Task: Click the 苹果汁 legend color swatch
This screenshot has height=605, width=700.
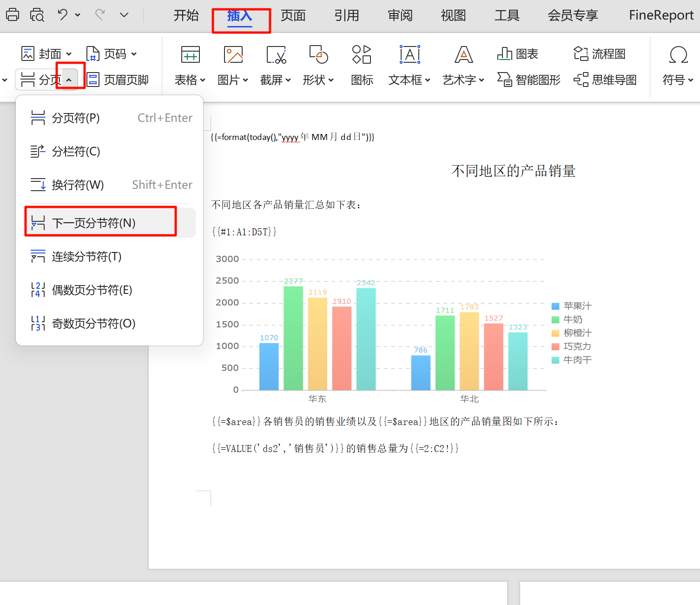Action: pos(555,306)
